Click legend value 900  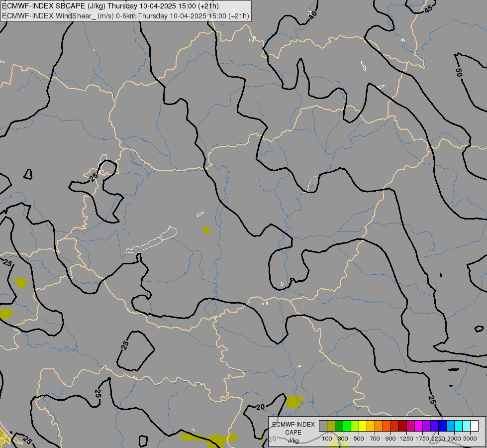(390, 439)
